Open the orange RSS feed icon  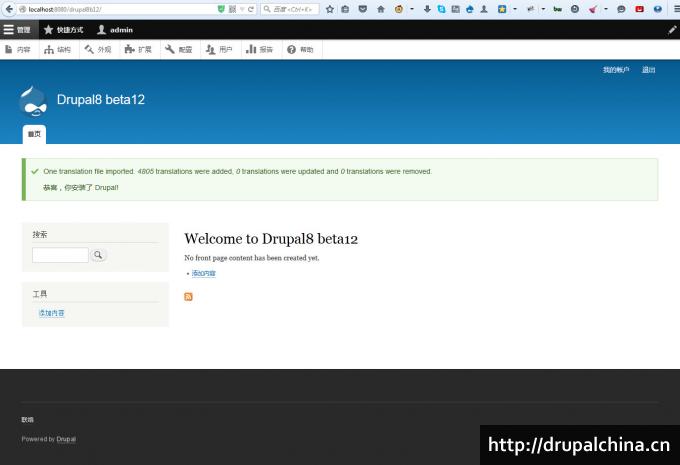188,297
